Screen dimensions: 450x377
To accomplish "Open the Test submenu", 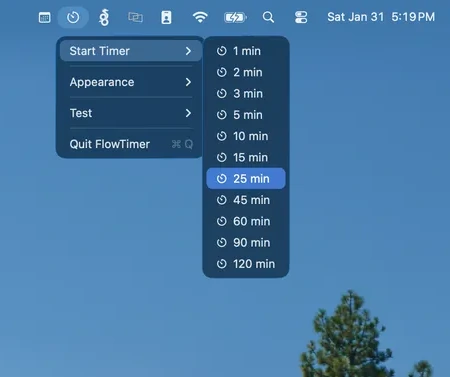I will click(x=131, y=113).
